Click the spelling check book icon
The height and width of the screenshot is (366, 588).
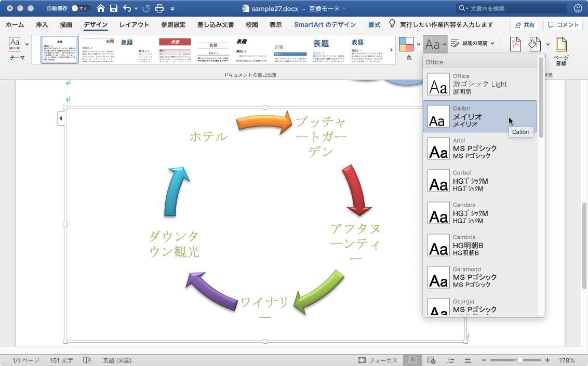[x=87, y=360]
